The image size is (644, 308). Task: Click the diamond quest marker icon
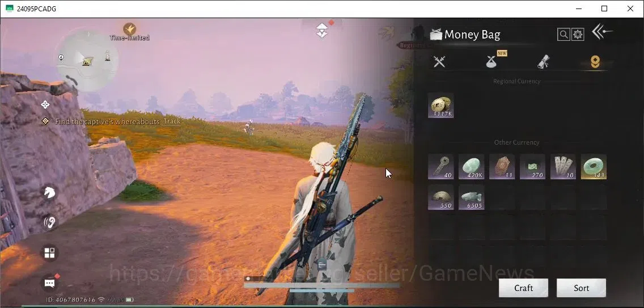tap(45, 121)
